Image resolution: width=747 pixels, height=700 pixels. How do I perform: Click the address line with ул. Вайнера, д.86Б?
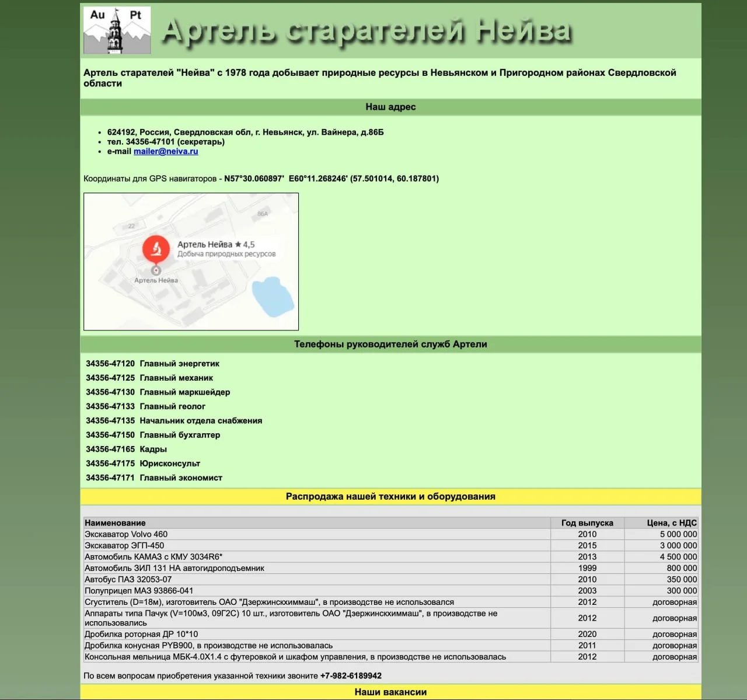[246, 132]
